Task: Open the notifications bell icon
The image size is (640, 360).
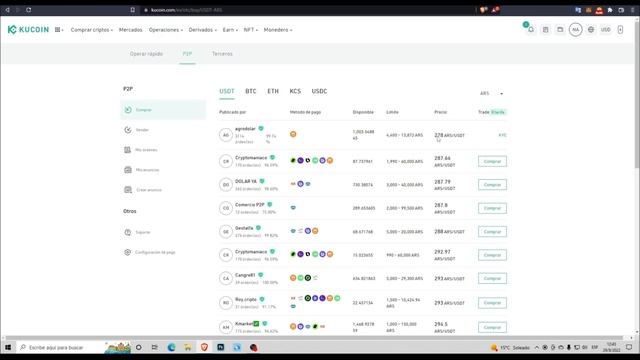Action: (x=530, y=29)
